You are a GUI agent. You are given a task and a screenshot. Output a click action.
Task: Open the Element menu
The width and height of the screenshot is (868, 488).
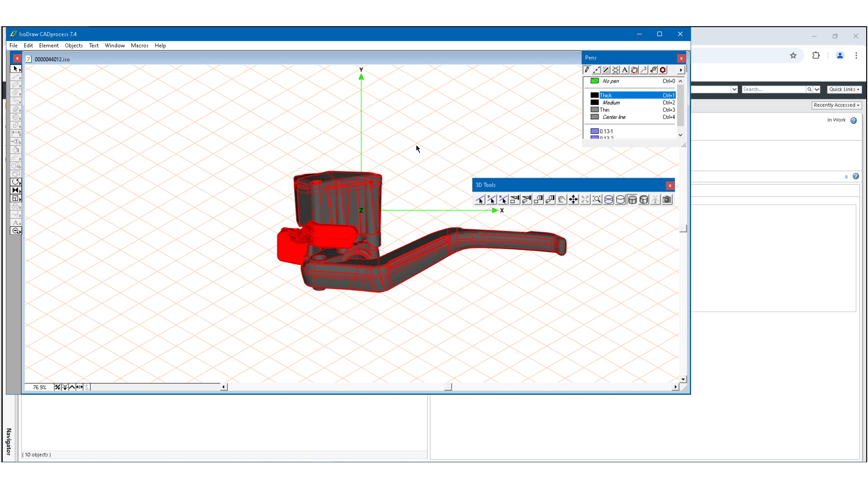49,46
